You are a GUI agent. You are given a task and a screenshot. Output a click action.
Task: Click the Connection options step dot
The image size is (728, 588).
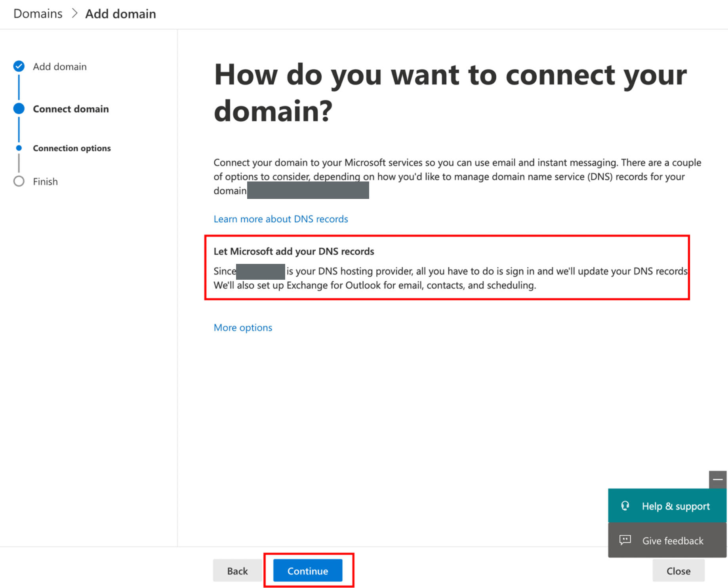click(19, 148)
